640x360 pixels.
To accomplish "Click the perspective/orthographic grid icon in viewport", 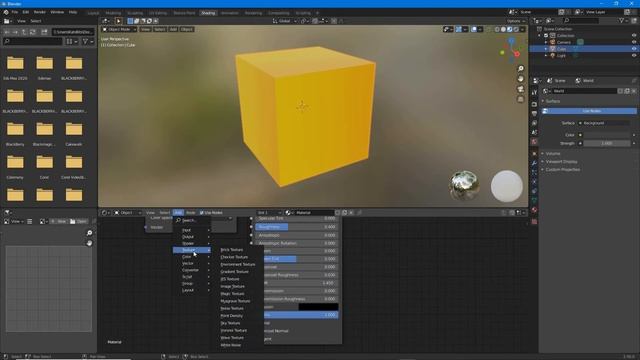I will tap(520, 99).
